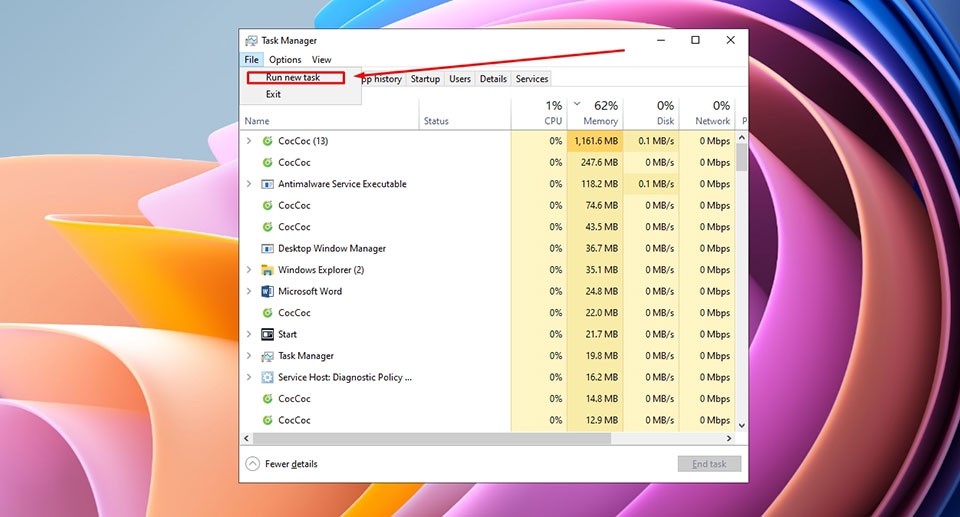Sort by the Name column header
Screen dimensions: 960x517
[x=329, y=114]
